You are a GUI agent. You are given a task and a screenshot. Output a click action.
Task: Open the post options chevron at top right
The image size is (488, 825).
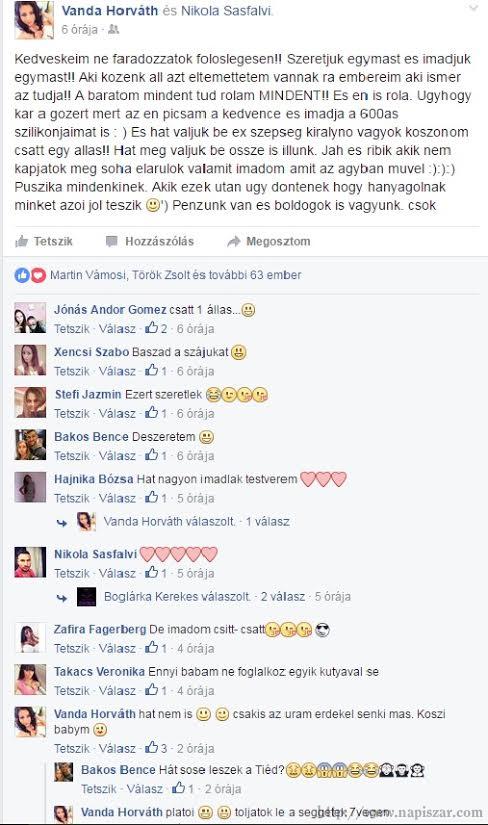coord(474,8)
